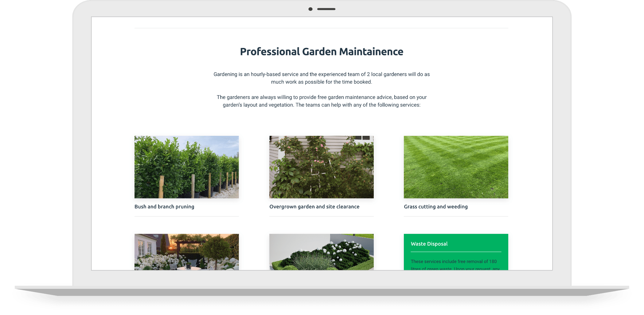
Task: Click the divider under Grass cutting and weeding
Action: coord(456,217)
